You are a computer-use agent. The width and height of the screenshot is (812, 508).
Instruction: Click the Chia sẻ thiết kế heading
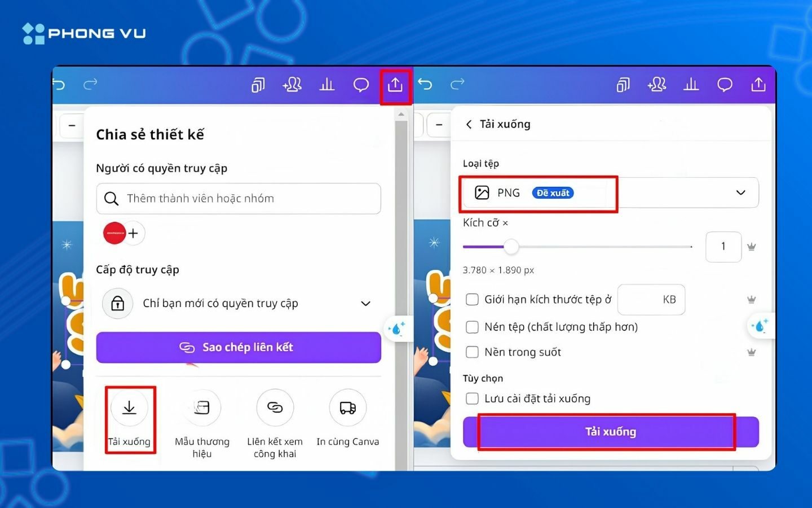pyautogui.click(x=150, y=134)
